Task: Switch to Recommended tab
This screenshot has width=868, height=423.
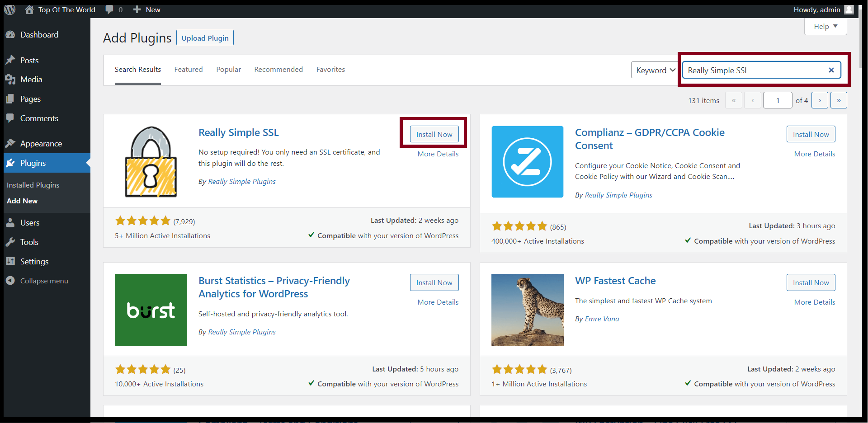Action: 278,70
